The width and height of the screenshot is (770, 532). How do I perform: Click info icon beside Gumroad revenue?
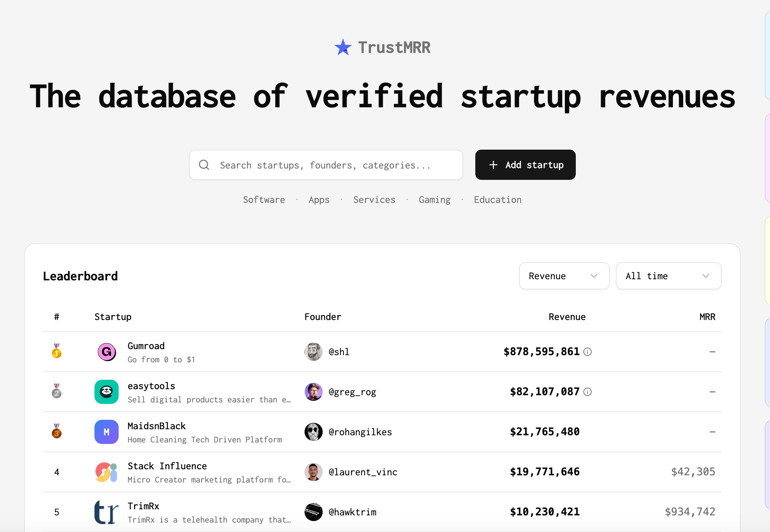pyautogui.click(x=588, y=352)
